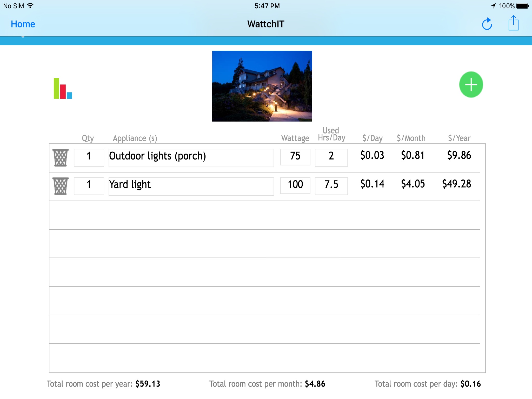The width and height of the screenshot is (532, 399).
Task: Tap the house at night photo
Action: coord(262,86)
